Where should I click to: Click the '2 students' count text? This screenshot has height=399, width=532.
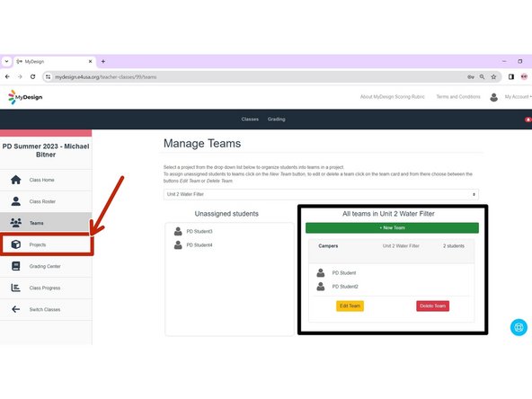point(454,246)
